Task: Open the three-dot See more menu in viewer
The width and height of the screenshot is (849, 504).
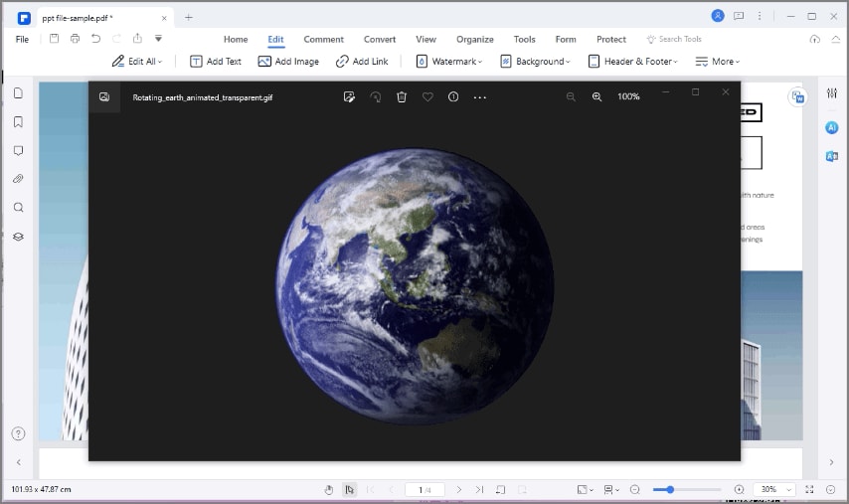Action: 480,97
